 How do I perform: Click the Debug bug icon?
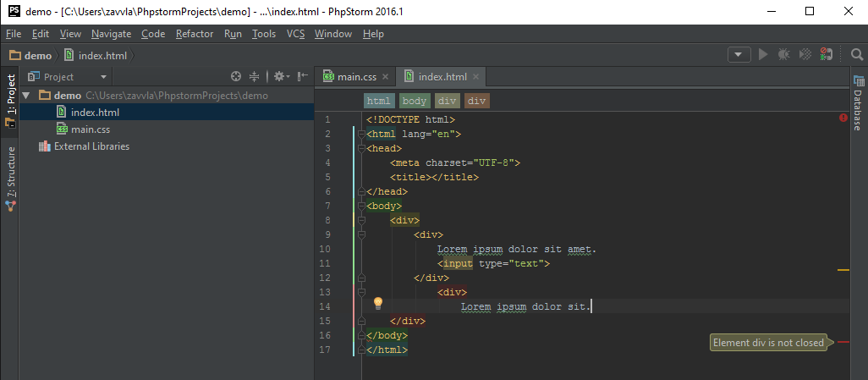tap(783, 54)
